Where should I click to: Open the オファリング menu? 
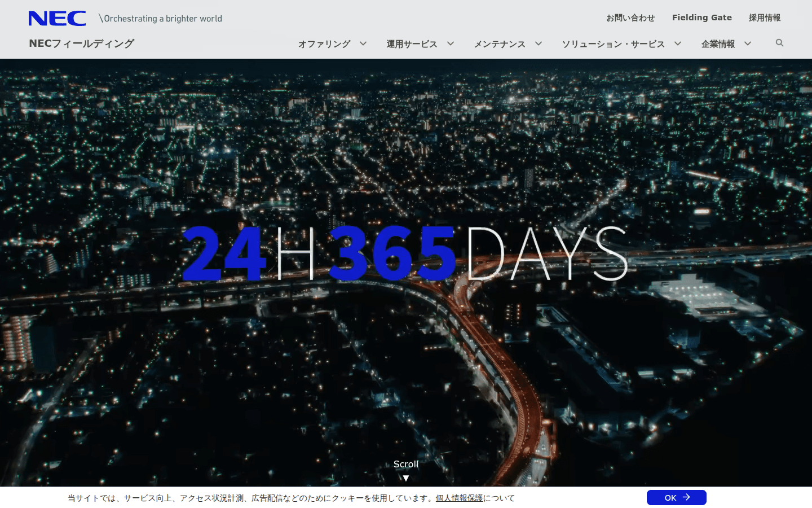324,44
